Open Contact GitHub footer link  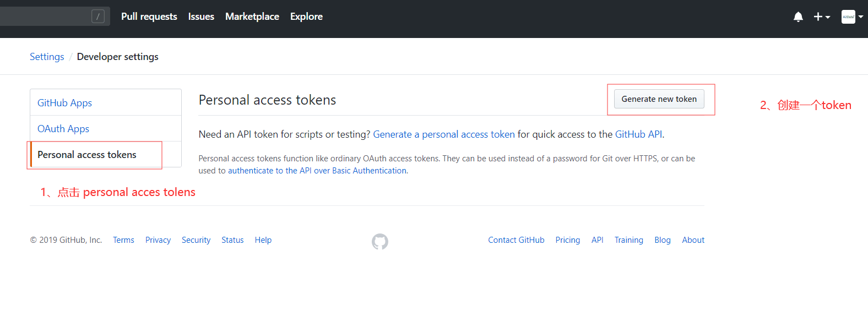click(x=516, y=240)
